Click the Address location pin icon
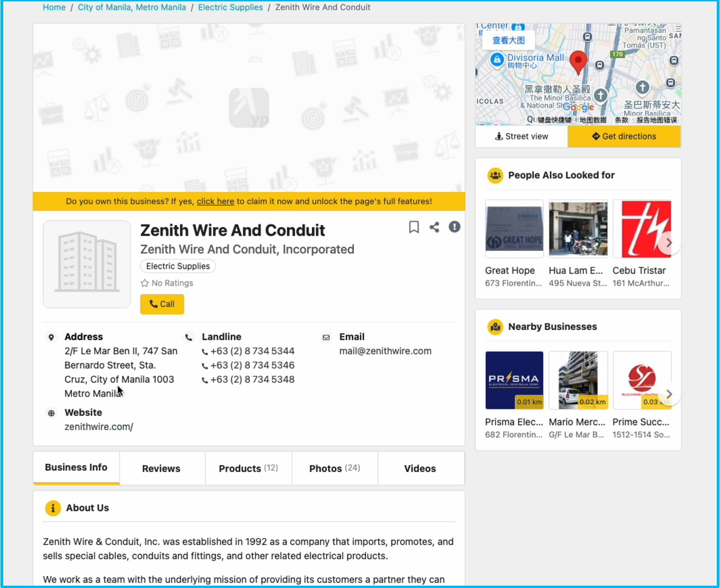The width and height of the screenshot is (720, 588). coord(51,337)
